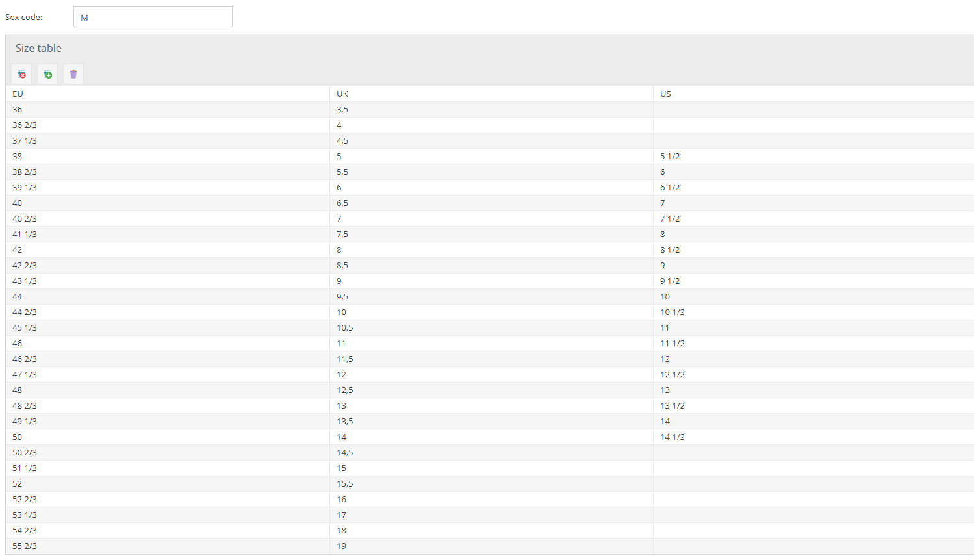Viewport: 974px width, 560px height.
Task: Select EU cell '45 1/3'
Action: coord(168,327)
